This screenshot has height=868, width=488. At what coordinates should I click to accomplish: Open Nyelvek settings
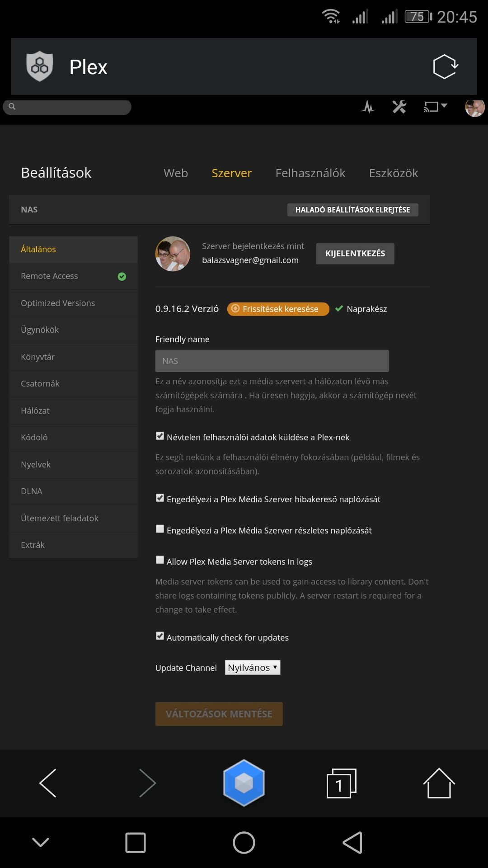tap(73, 464)
